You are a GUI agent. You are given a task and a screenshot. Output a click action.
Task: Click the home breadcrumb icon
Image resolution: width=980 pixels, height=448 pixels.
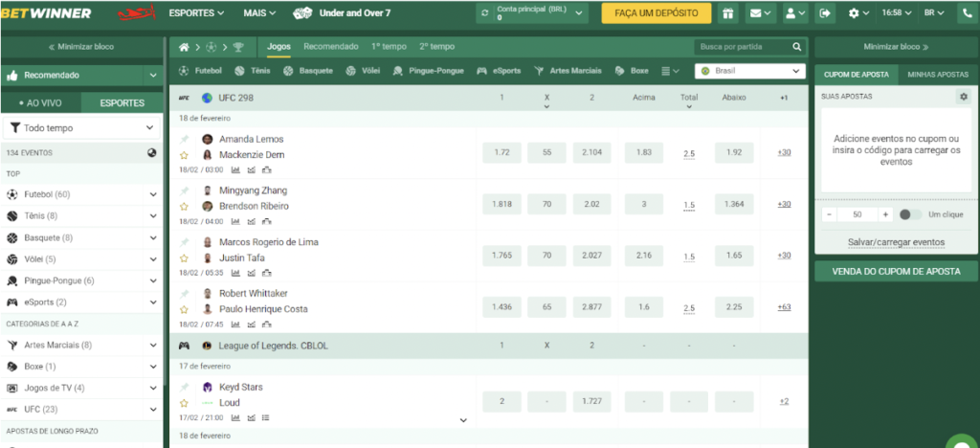coord(184,47)
